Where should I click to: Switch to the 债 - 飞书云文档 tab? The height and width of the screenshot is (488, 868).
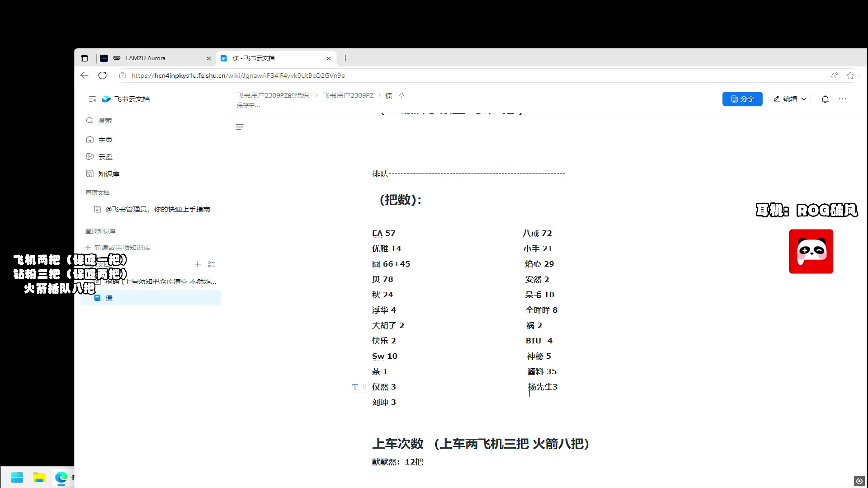(276, 58)
